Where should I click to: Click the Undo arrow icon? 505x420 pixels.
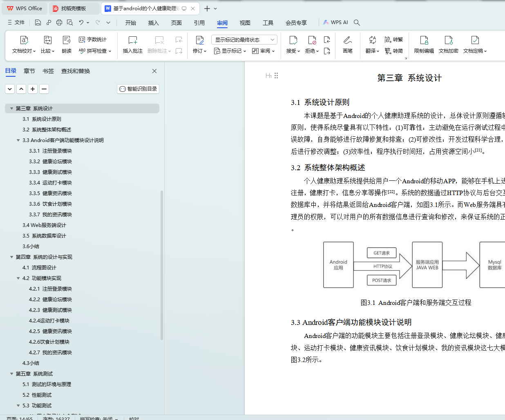[81, 22]
